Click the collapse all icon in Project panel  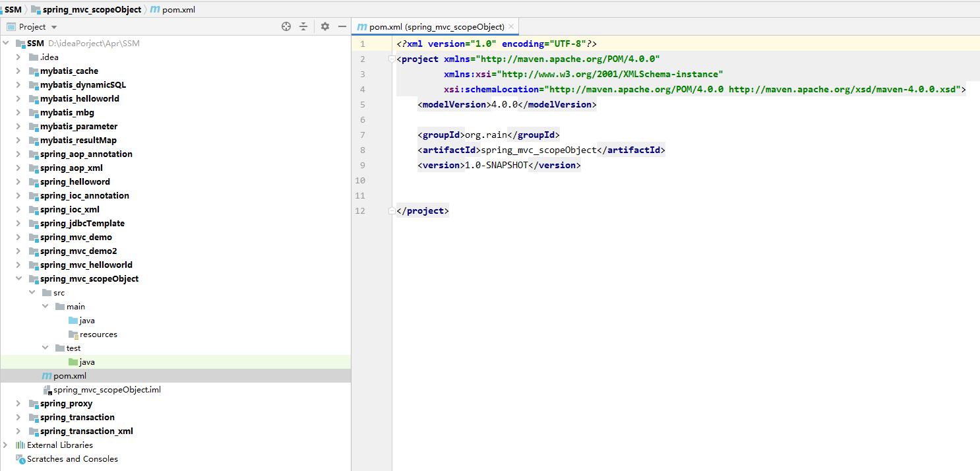point(303,26)
